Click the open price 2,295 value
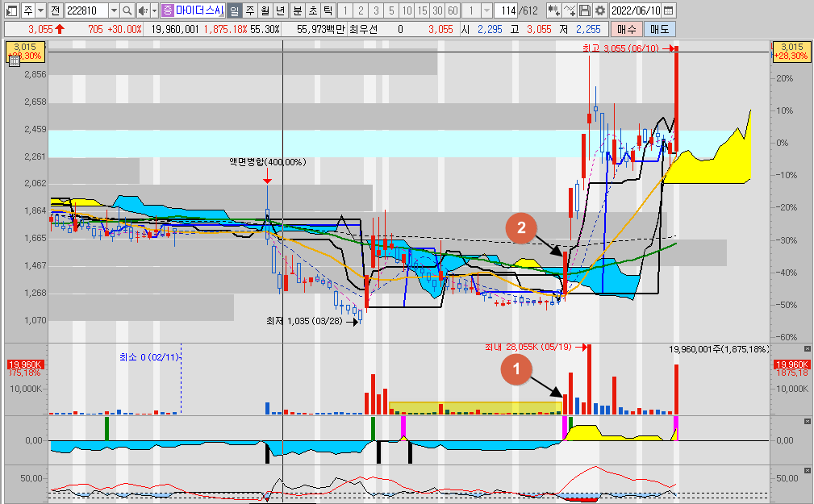Image resolution: width=814 pixels, height=504 pixels. [490, 30]
